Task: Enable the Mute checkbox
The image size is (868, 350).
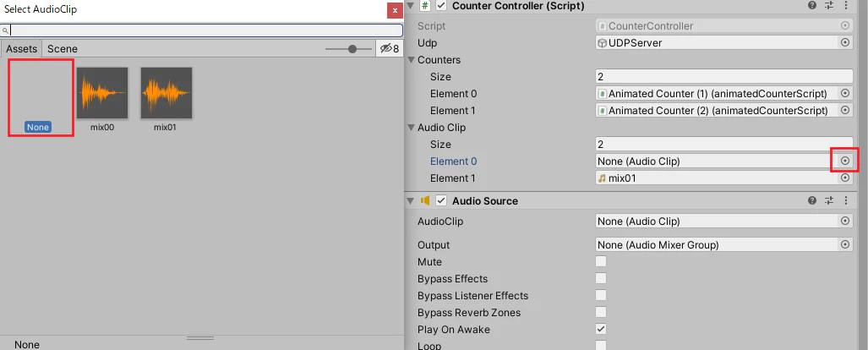Action: coord(601,261)
